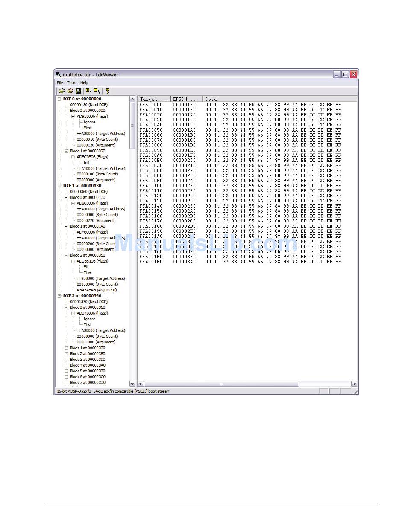
Task: Maximize the LdrViewer window
Action: coord(345,74)
